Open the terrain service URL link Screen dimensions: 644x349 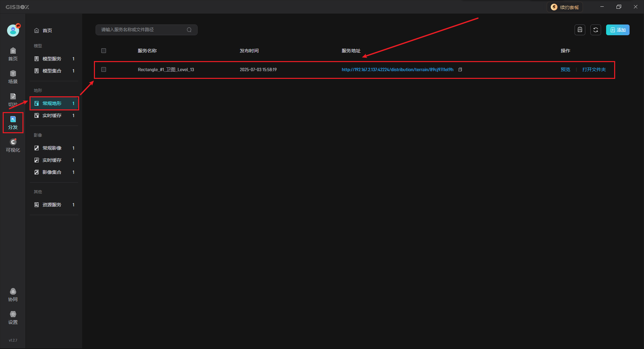point(397,69)
